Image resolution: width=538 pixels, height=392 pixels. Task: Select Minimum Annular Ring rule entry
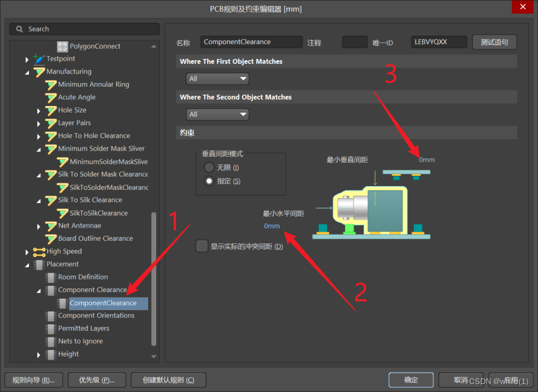click(93, 84)
